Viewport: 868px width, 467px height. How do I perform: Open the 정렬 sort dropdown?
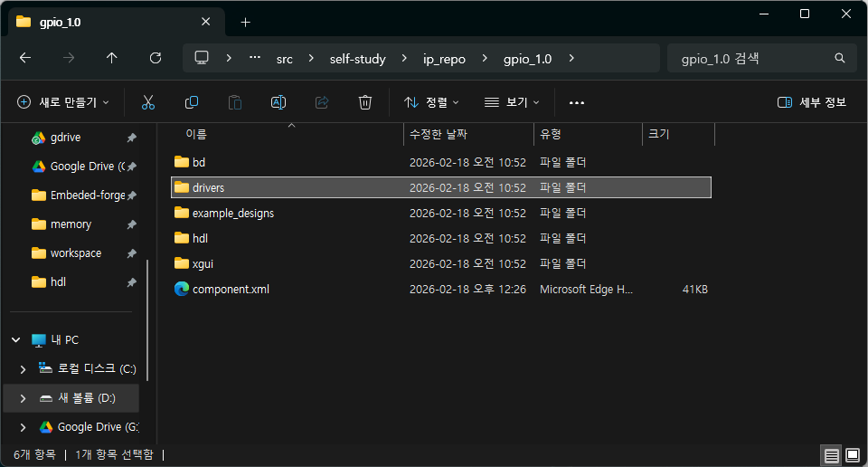coord(431,102)
